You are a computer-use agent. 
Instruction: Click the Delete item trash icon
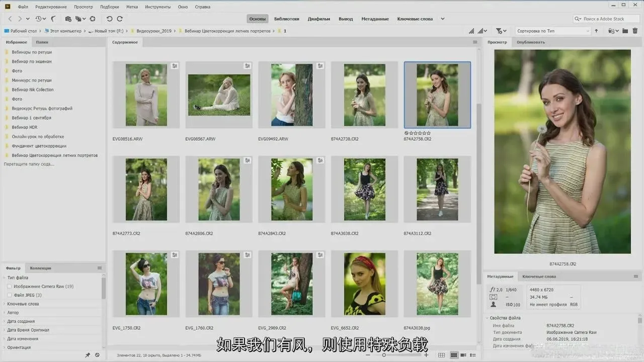pos(635,31)
